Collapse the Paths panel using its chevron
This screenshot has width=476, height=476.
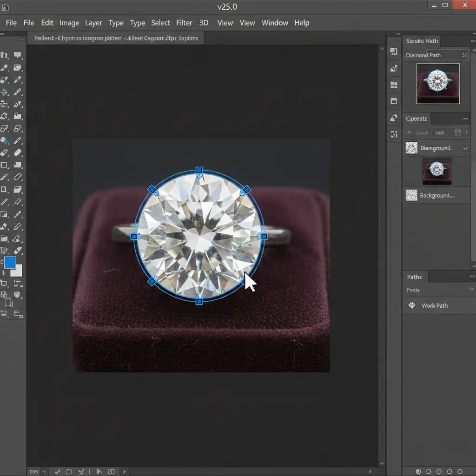472,289
